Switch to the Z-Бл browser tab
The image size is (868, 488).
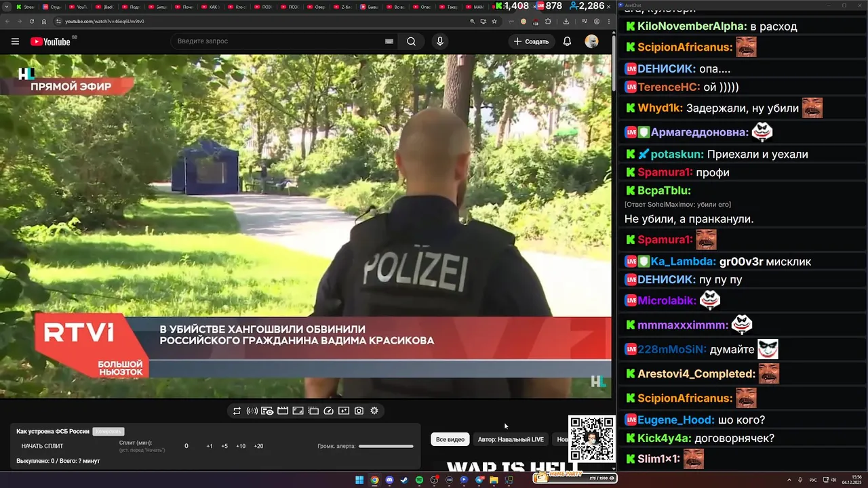(x=344, y=7)
